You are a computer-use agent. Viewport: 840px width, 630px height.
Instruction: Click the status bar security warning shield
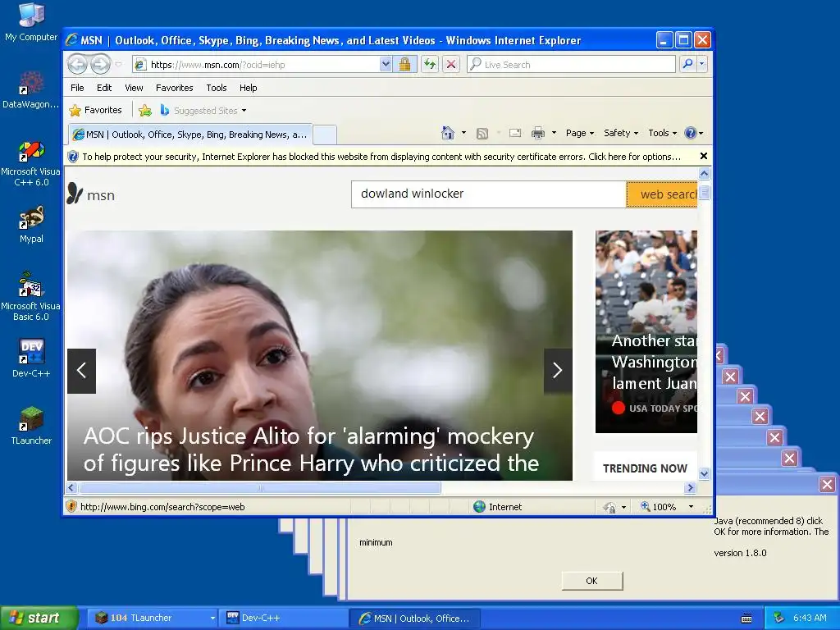pyautogui.click(x=71, y=506)
